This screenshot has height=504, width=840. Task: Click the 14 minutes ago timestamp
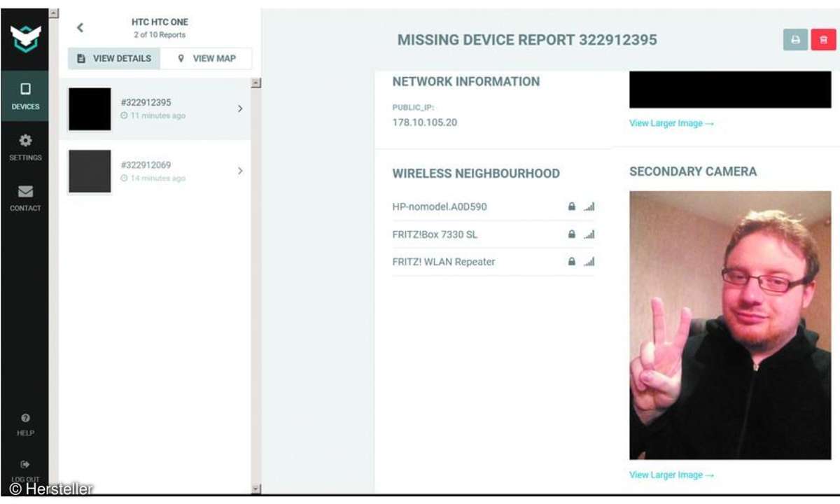153,178
